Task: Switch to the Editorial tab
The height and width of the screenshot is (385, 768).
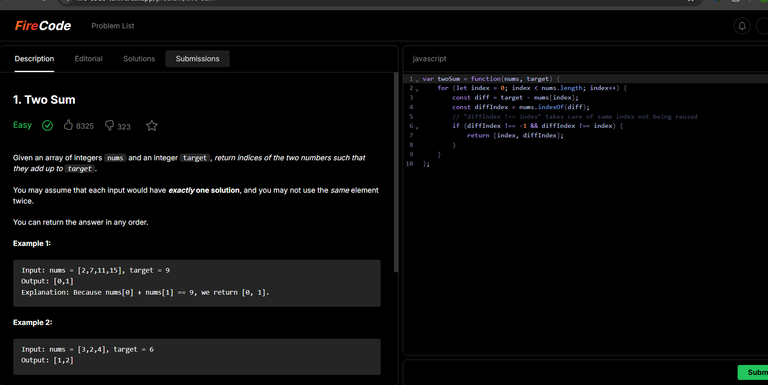Action: (x=89, y=59)
